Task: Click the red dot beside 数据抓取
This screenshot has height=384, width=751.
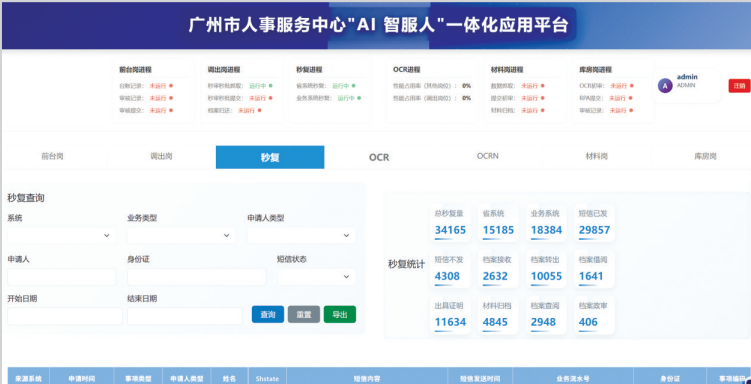Action: coord(542,86)
